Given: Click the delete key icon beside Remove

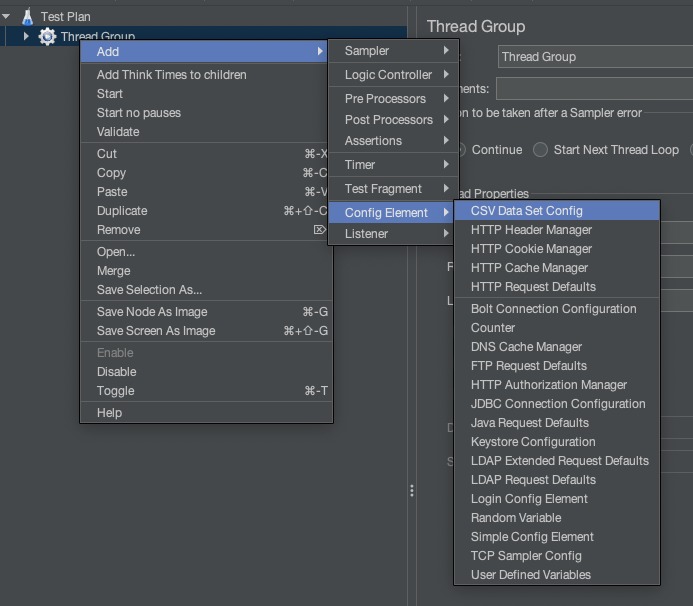Looking at the screenshot, I should (x=320, y=229).
